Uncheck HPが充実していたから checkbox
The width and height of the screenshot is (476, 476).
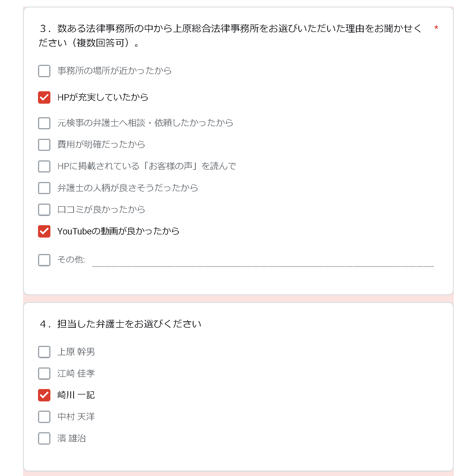coord(44,97)
